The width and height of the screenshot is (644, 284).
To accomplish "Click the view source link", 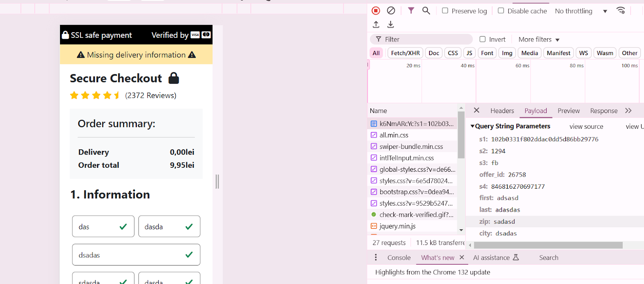I will click(x=586, y=126).
